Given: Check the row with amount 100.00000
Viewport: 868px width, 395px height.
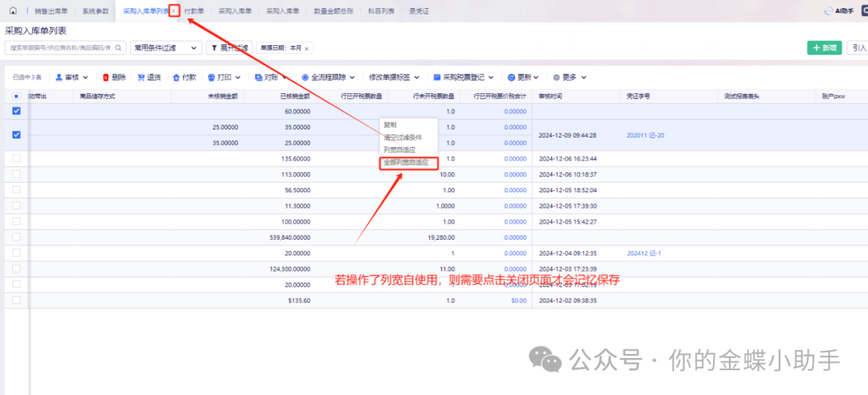Looking at the screenshot, I should pyautogui.click(x=16, y=221).
